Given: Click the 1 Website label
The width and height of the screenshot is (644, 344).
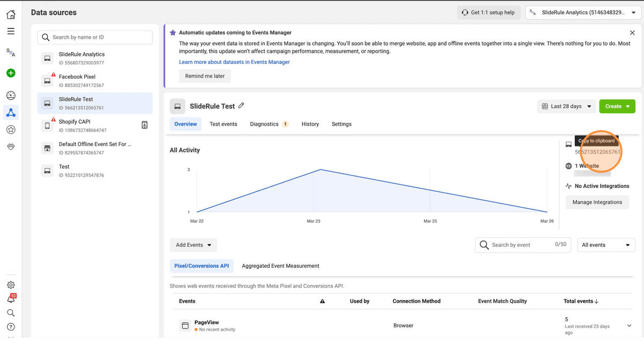Looking at the screenshot, I should point(587,166).
